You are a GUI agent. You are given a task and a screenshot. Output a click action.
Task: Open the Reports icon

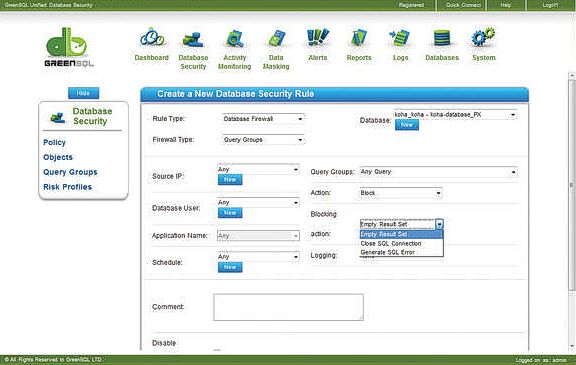[x=359, y=38]
